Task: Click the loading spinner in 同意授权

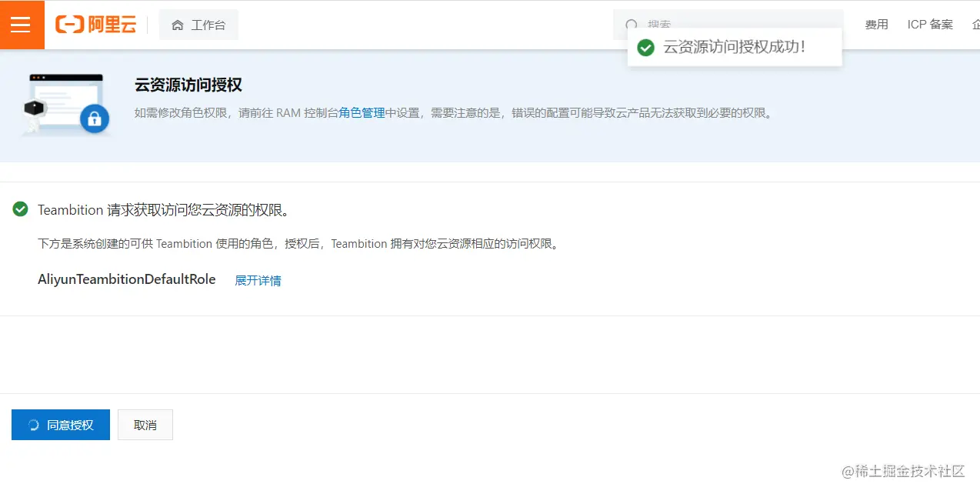Action: [34, 425]
